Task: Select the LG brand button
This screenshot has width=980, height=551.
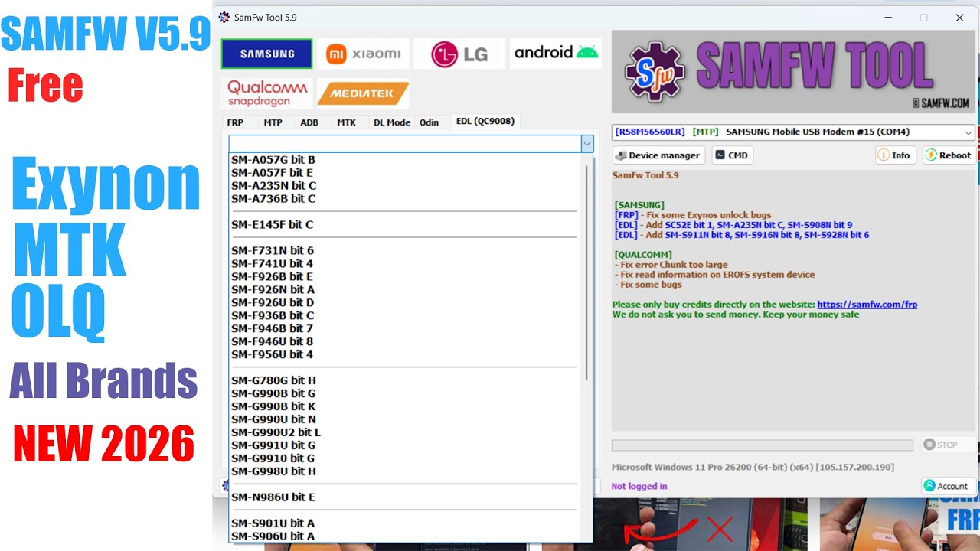Action: [459, 54]
